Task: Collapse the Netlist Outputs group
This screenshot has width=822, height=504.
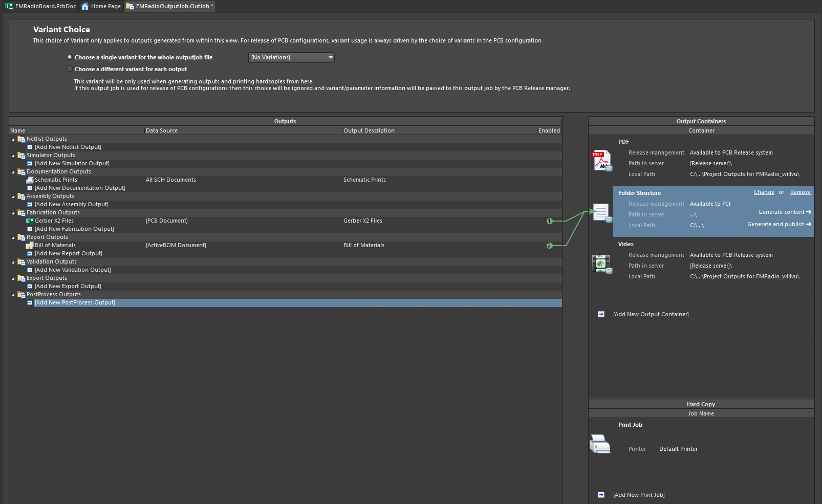Action: point(13,139)
